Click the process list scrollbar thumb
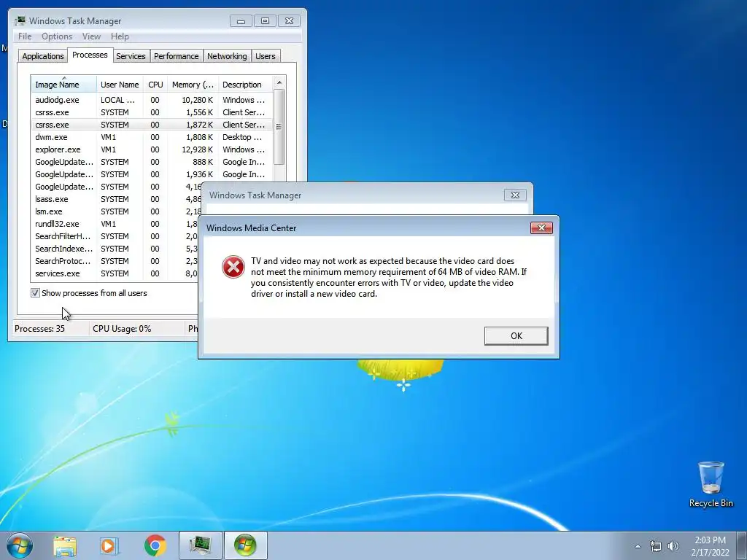Viewport: 747px width, 560px height. coord(279,127)
